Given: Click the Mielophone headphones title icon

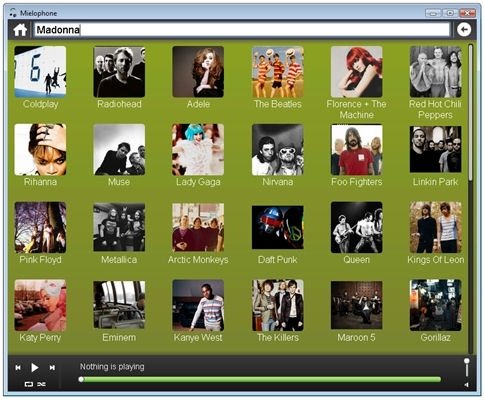Looking at the screenshot, I should (13, 13).
